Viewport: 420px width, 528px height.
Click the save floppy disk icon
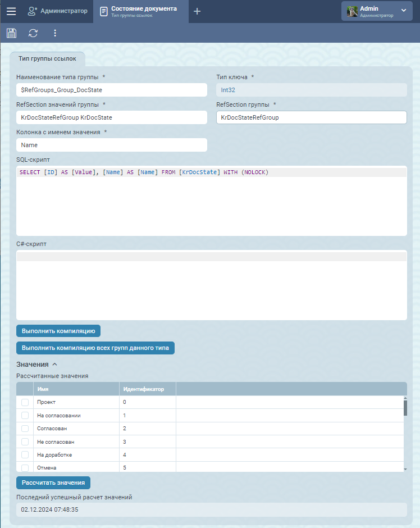(11, 33)
